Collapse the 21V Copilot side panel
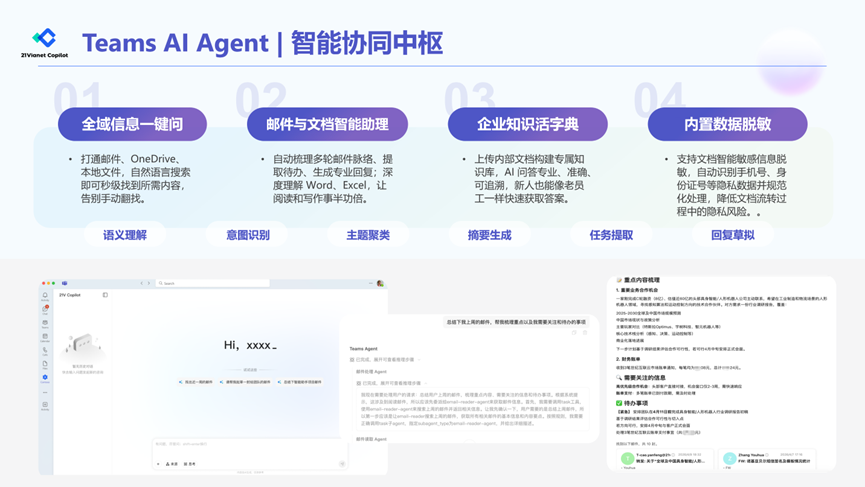 tap(105, 295)
